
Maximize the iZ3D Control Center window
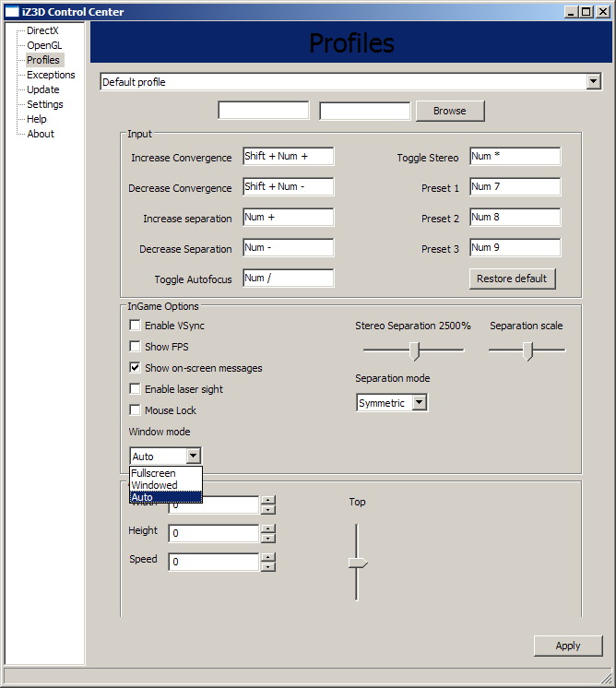click(x=586, y=12)
